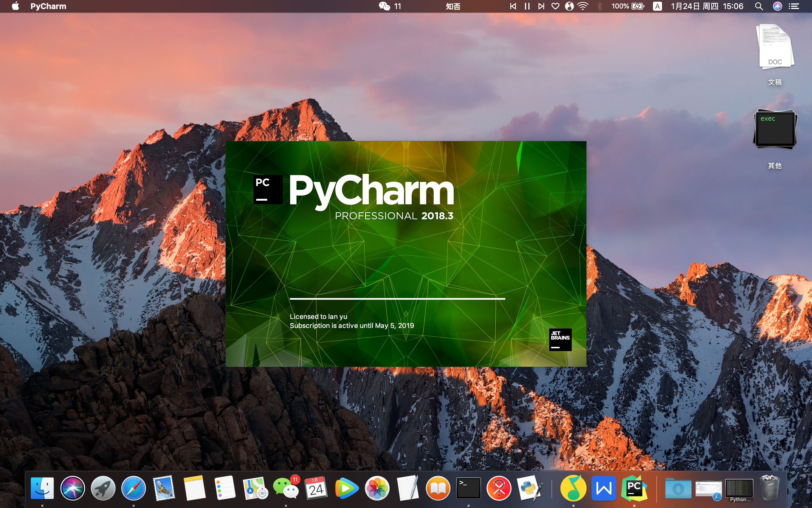Open Photos app in dock

tap(377, 488)
